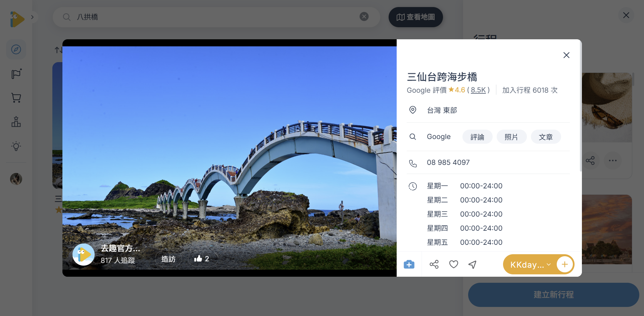Expand the KKday dropdown chevron
644x316 pixels.
548,264
